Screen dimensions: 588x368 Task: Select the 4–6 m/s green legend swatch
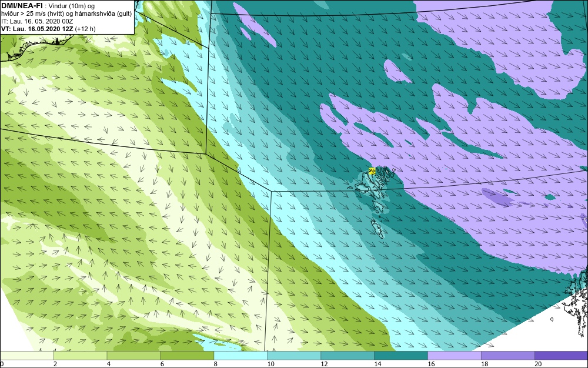(x=133, y=356)
